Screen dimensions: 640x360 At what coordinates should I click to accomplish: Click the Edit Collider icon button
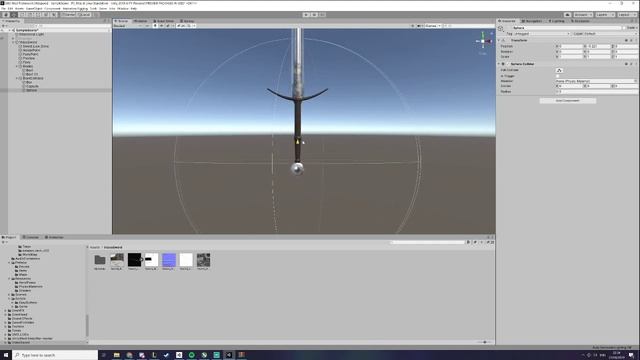559,70
